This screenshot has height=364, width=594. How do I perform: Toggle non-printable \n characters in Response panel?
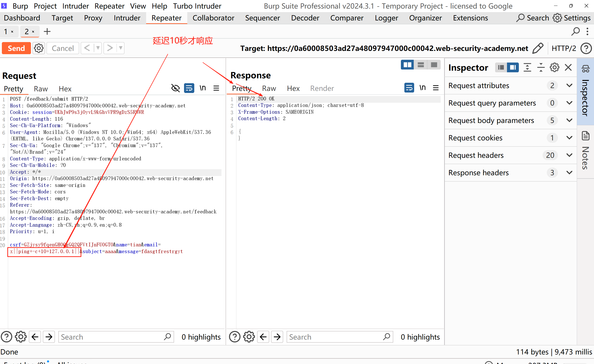click(422, 88)
